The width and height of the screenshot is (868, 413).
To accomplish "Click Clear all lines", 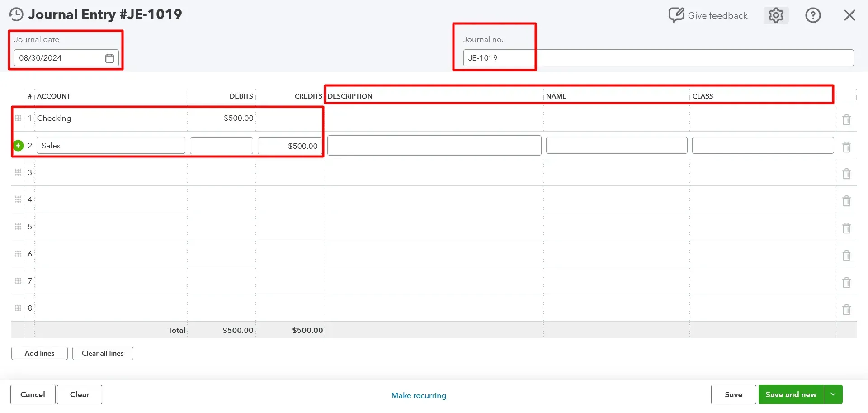I will pos(103,353).
